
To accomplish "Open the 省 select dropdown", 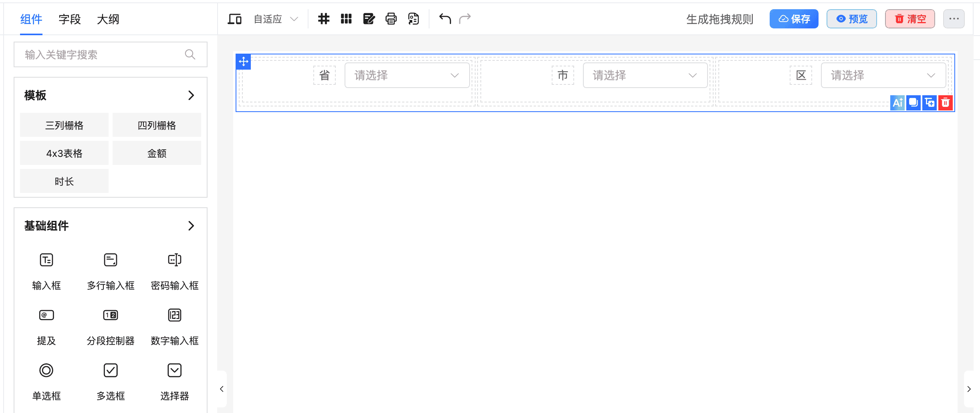I will tap(407, 75).
